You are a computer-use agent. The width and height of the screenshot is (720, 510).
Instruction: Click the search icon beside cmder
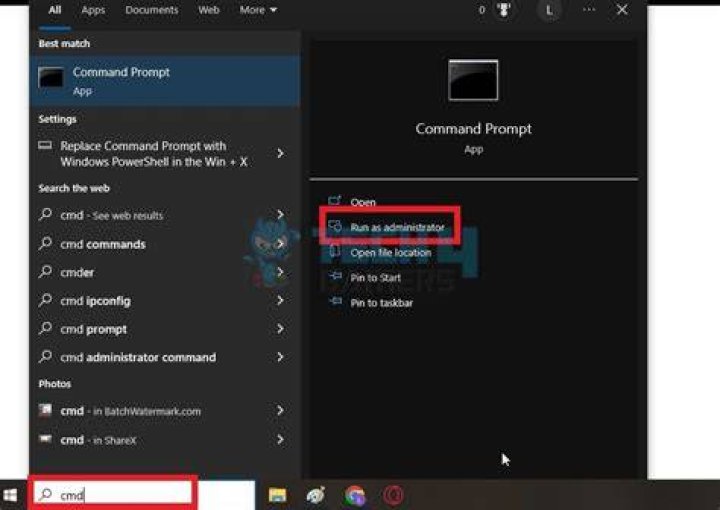coord(45,271)
